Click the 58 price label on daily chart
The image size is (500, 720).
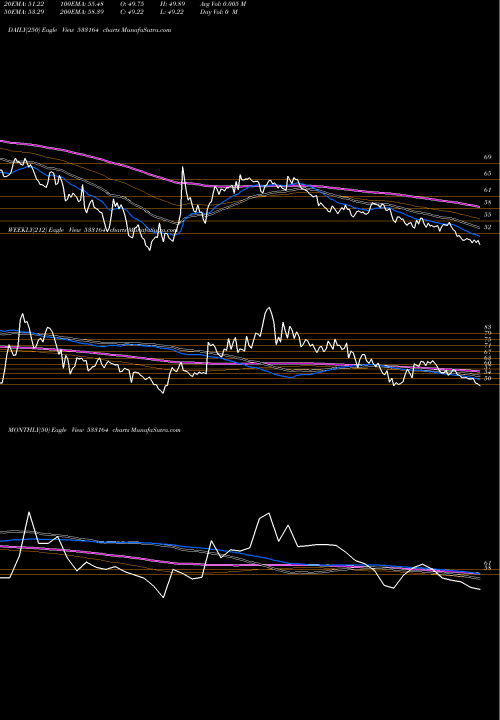(x=487, y=202)
